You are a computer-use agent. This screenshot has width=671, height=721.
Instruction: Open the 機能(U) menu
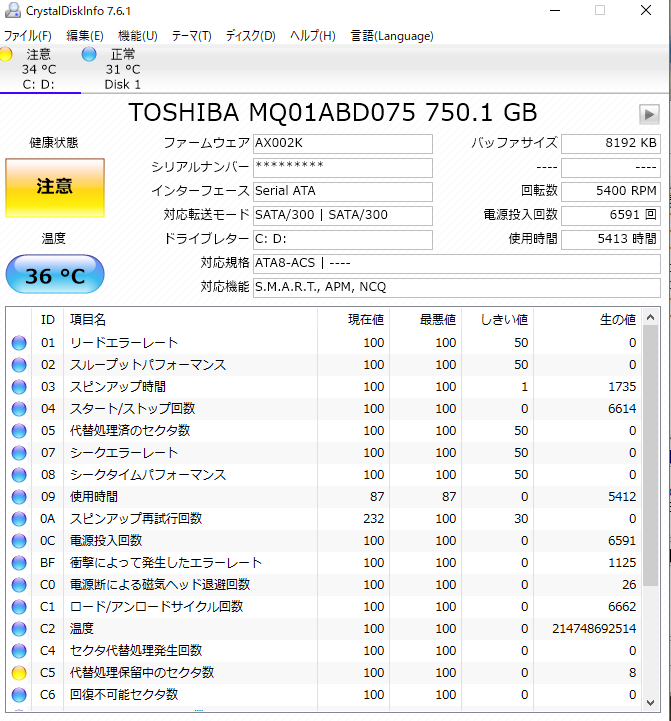(138, 36)
